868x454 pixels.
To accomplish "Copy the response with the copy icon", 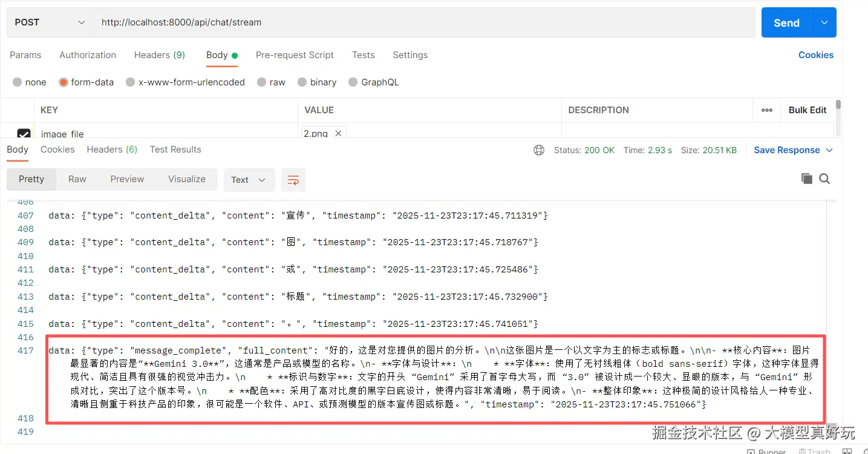I will pos(806,179).
